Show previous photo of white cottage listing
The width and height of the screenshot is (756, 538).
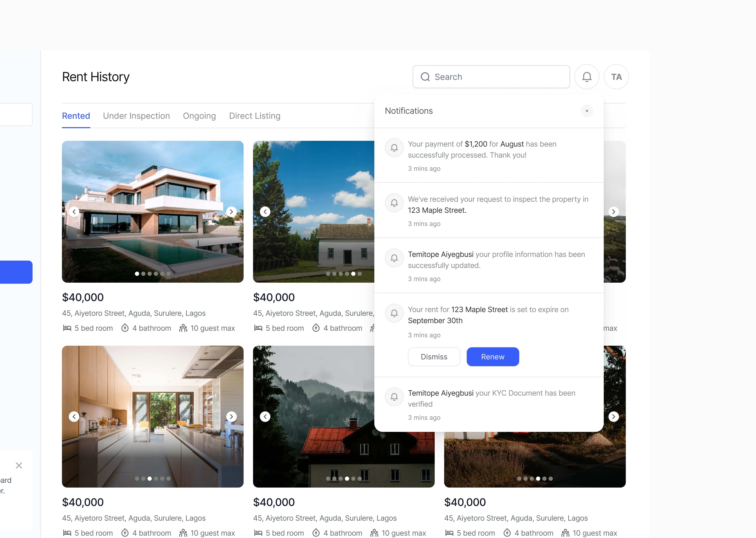tap(265, 212)
